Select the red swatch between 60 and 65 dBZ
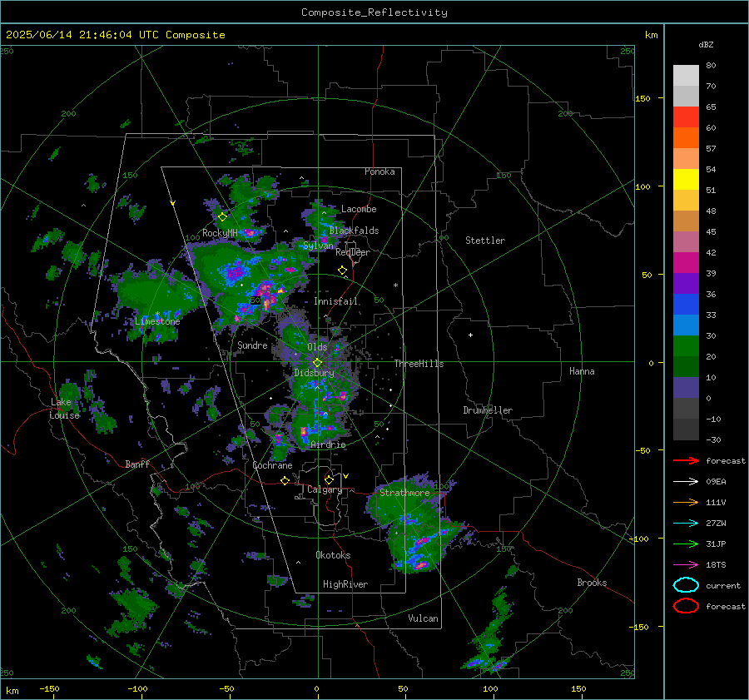The image size is (749, 700). (686, 117)
